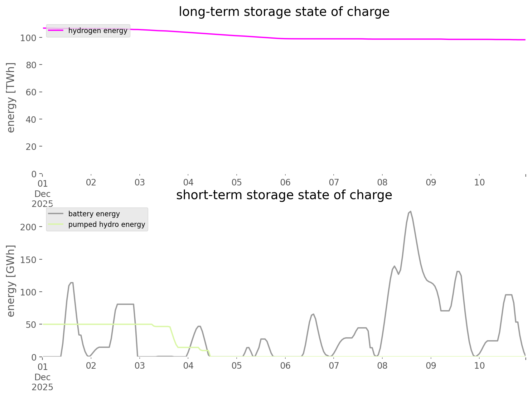Screen dimensions: 532x398
Task: Click the '200' y-axis tick label
Action: (28, 227)
